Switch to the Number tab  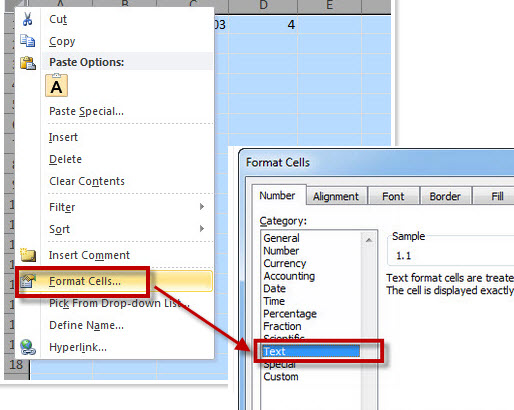pos(277,195)
